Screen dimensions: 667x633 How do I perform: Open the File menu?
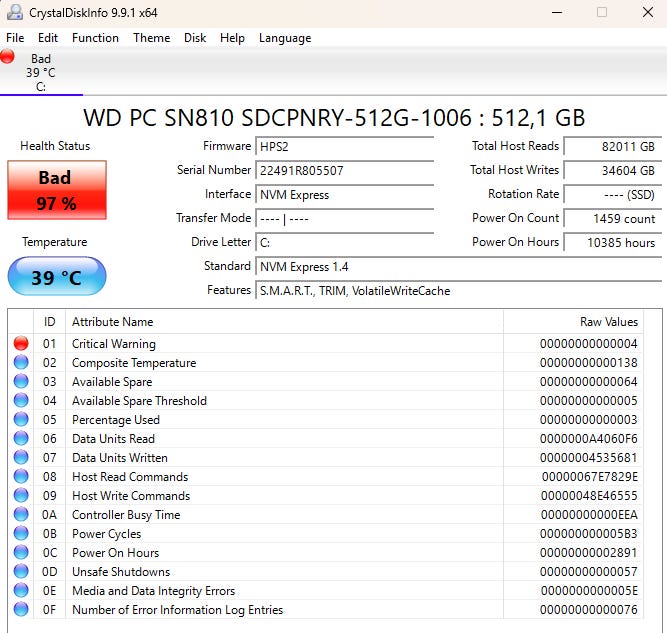[15, 38]
